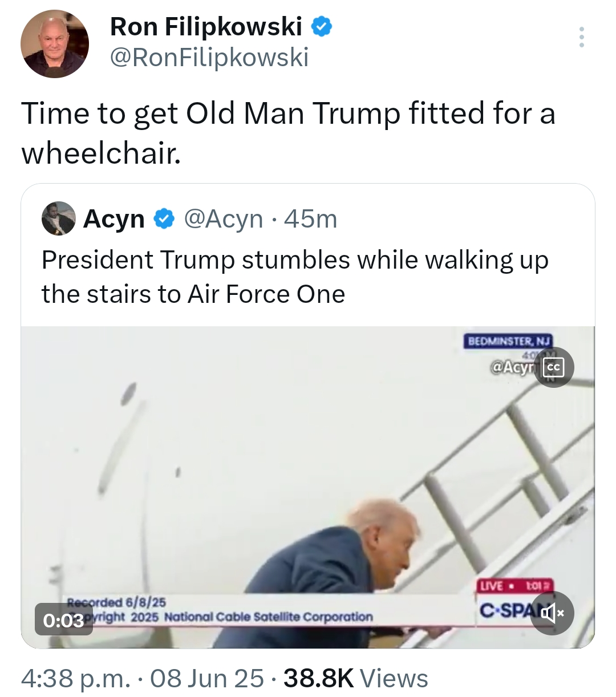Click Ron Filipkowski's blue verified badge
Image resolution: width=616 pixels, height=697 pixels.
(321, 26)
